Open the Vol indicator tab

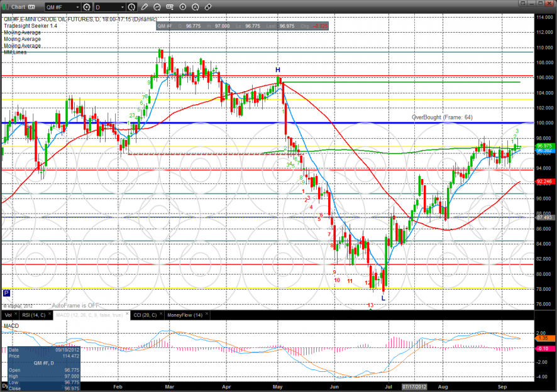[8, 315]
